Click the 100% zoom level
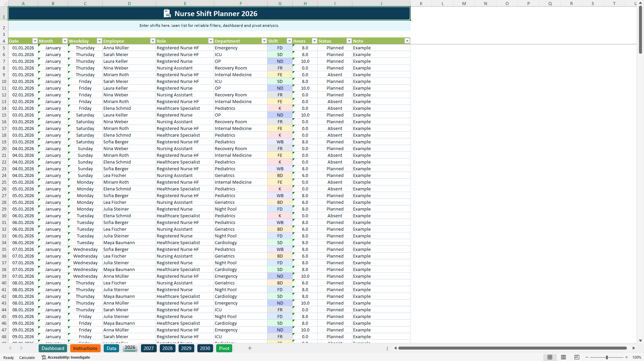 (637, 357)
